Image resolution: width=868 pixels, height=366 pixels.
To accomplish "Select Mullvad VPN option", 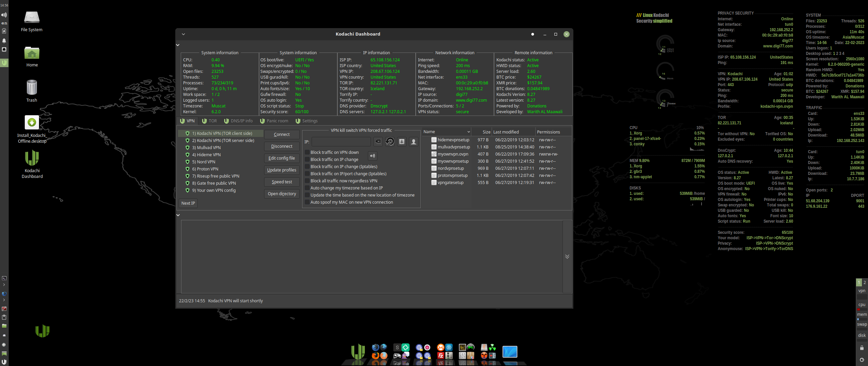I will tap(221, 148).
